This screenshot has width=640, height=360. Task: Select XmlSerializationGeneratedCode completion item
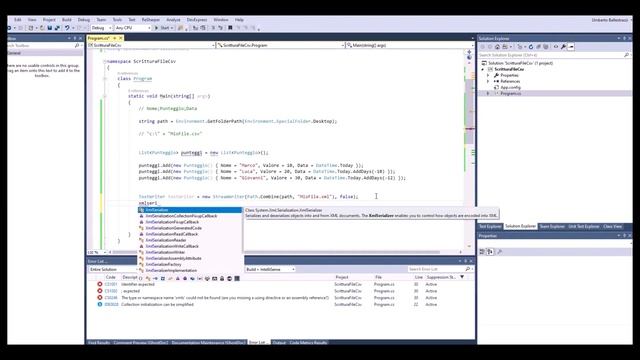click(x=190, y=228)
